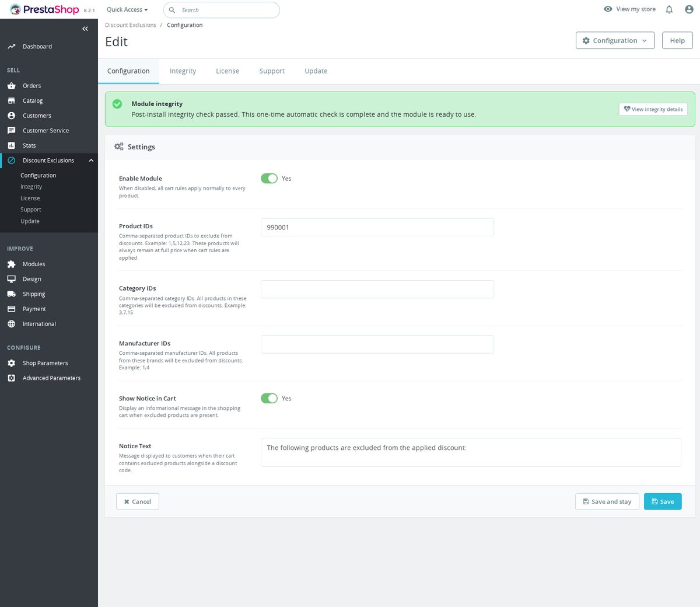Click the Cancel button
Screen dimensions: 700x607
click(x=138, y=501)
